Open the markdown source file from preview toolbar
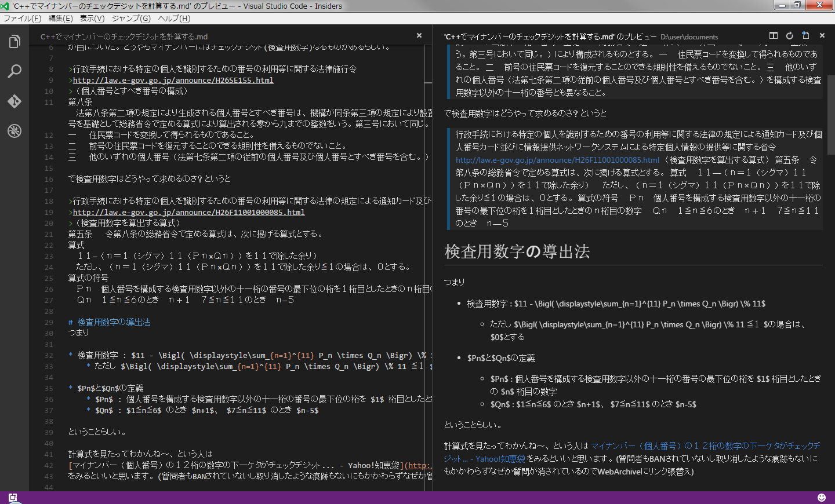The image size is (835, 504). pyautogui.click(x=805, y=35)
